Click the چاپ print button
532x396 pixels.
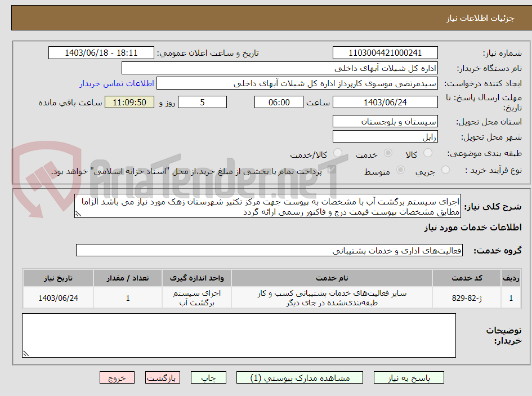pyautogui.click(x=208, y=377)
